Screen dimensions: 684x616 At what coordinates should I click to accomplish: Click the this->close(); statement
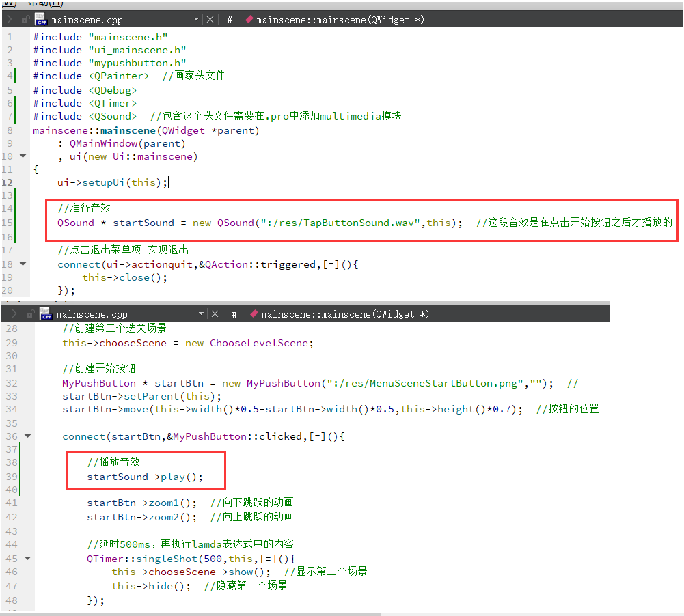pyautogui.click(x=125, y=278)
